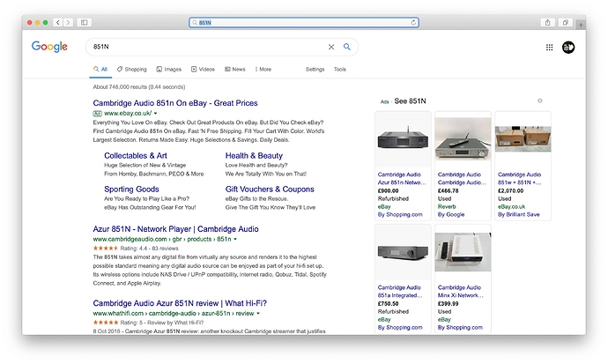This screenshot has height=364, width=608.
Task: Select the All results tab
Action: [100, 69]
